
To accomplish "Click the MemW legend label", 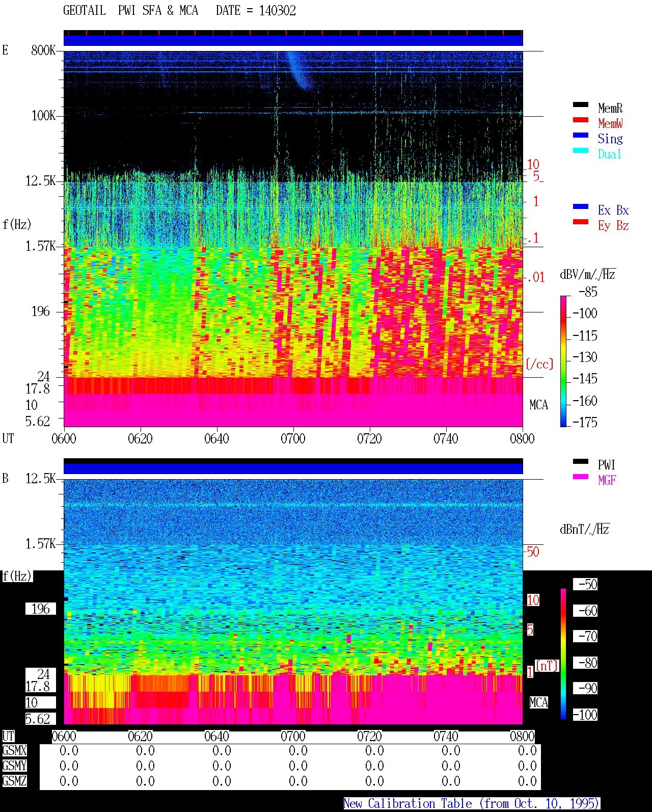I will click(x=610, y=123).
